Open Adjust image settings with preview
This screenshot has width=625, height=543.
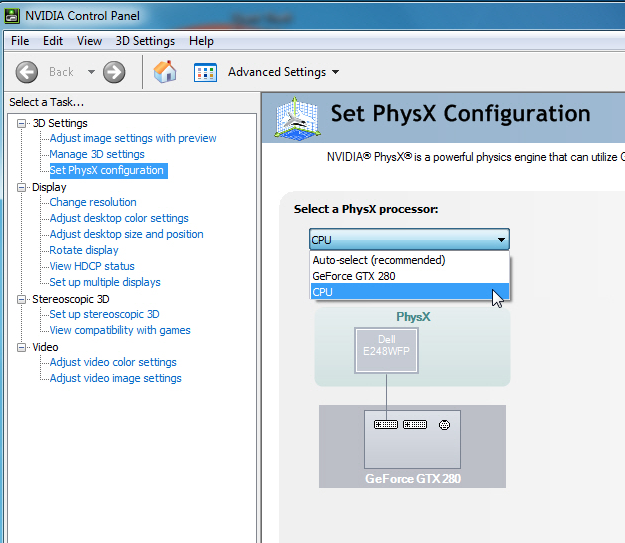tap(133, 138)
